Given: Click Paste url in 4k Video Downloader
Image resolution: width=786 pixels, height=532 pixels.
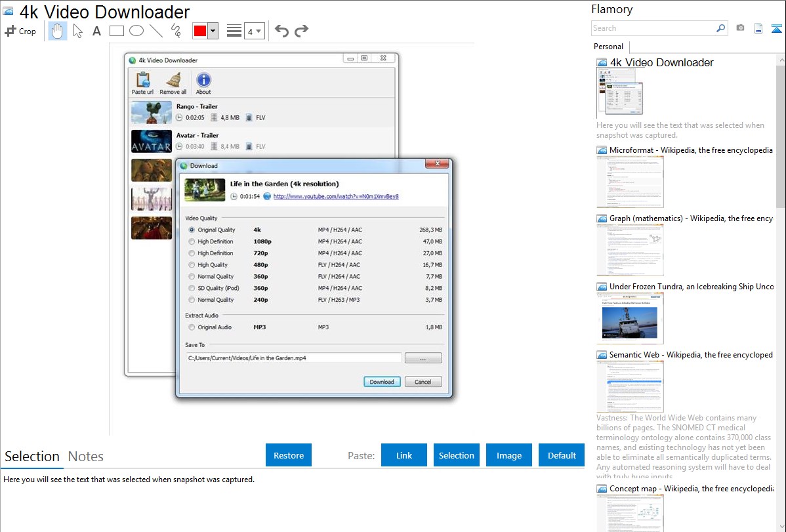Looking at the screenshot, I should (143, 83).
